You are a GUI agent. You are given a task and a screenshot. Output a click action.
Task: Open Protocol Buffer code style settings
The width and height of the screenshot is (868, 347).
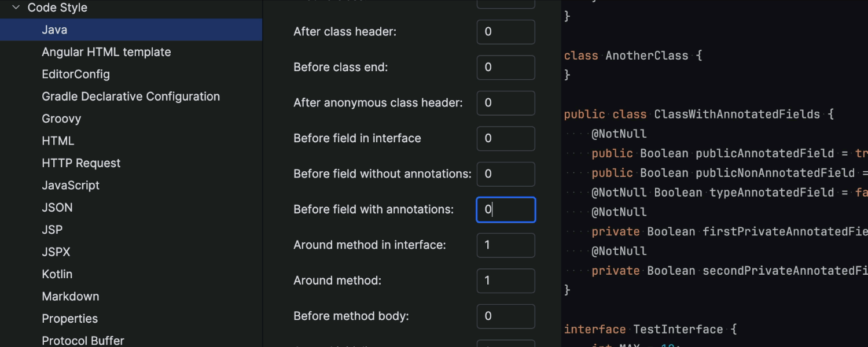[x=83, y=340]
